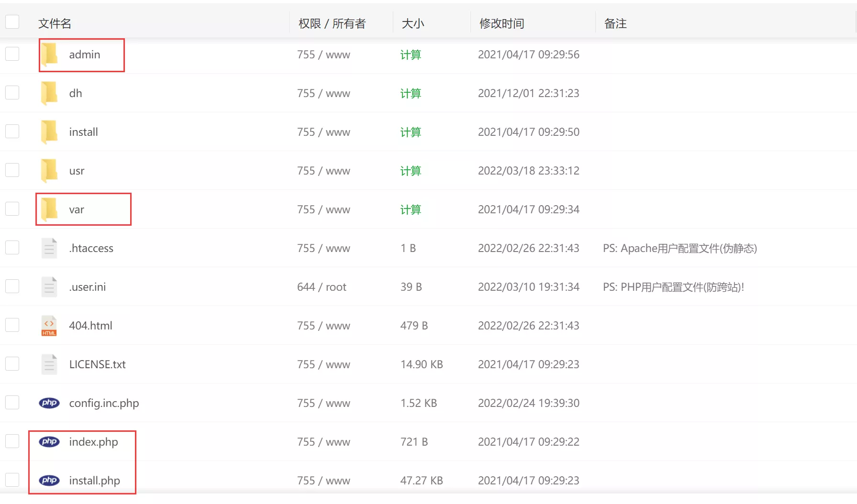
Task: Check the 404.html row checkbox
Action: (12, 325)
